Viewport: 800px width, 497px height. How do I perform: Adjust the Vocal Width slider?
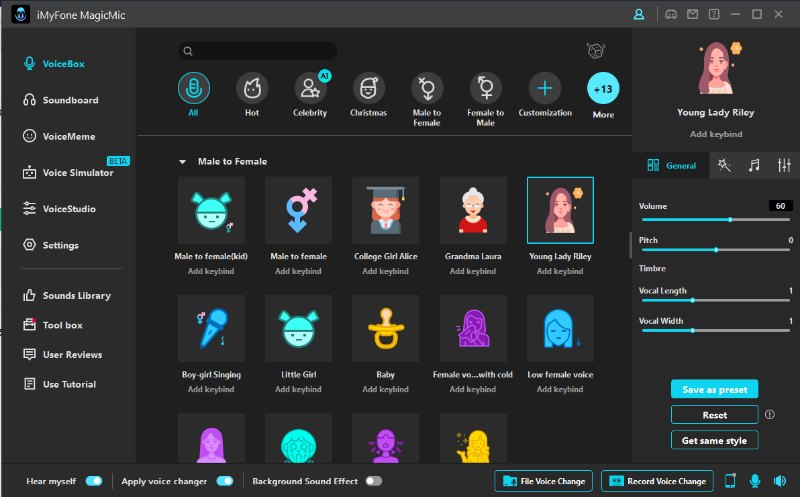click(x=716, y=330)
